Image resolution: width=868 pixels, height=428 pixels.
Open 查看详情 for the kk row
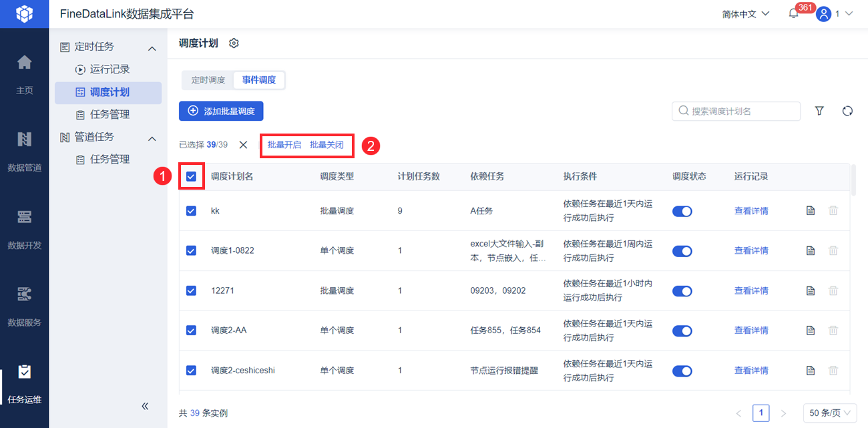(x=751, y=211)
